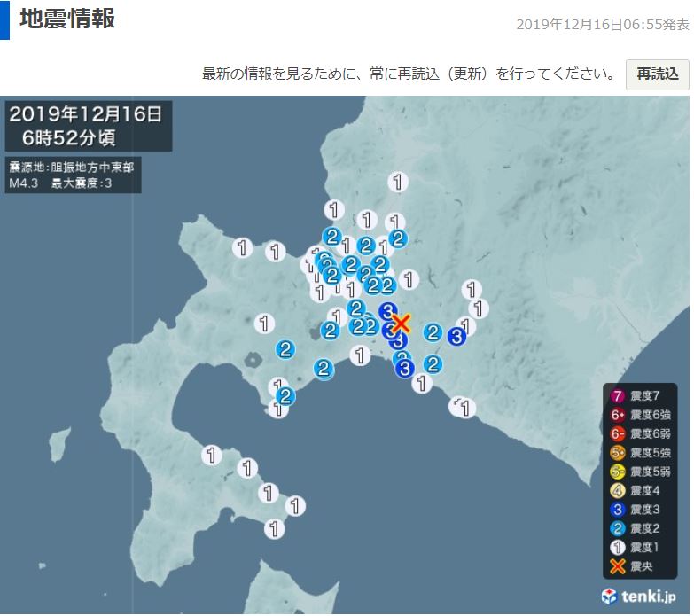Screen dimensions: 694x616
Task: Click the northernmost intensity 1 map marker
Action: point(398,183)
